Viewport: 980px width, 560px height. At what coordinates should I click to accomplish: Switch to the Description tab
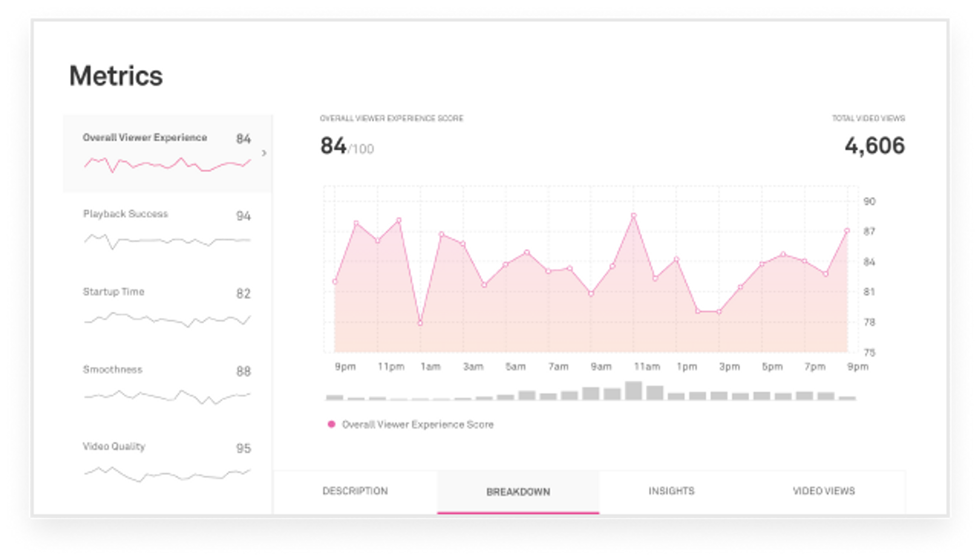tap(355, 491)
